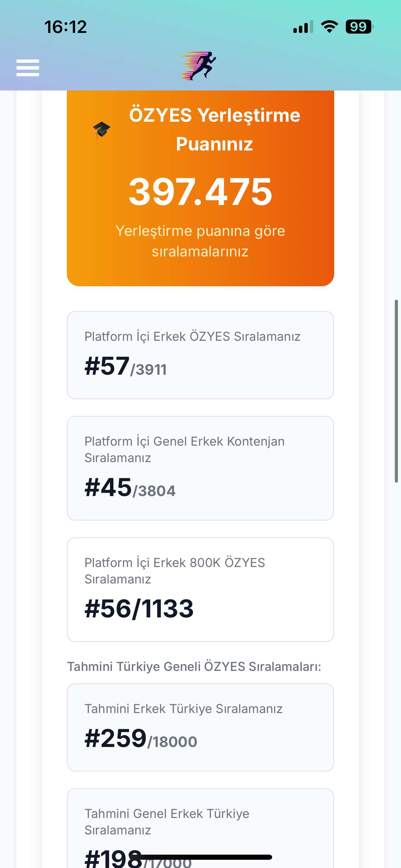The image size is (401, 868).
Task: Open the Erkek 800K ÖZYES ranking card
Action: tap(200, 590)
